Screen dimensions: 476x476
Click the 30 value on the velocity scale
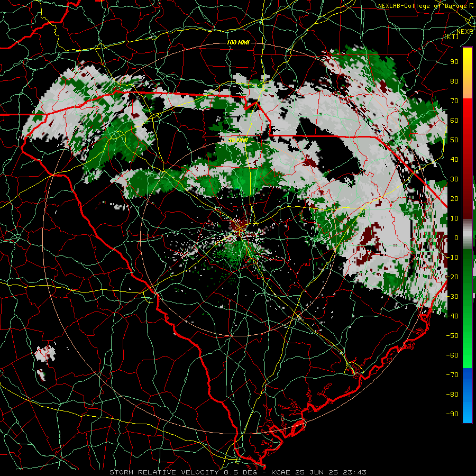(x=454, y=179)
